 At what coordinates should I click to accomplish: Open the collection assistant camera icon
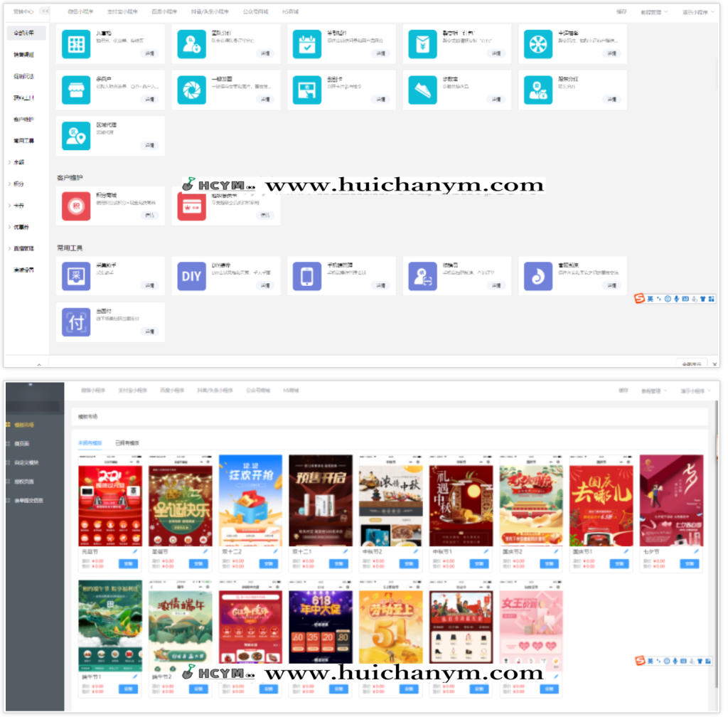[76, 276]
